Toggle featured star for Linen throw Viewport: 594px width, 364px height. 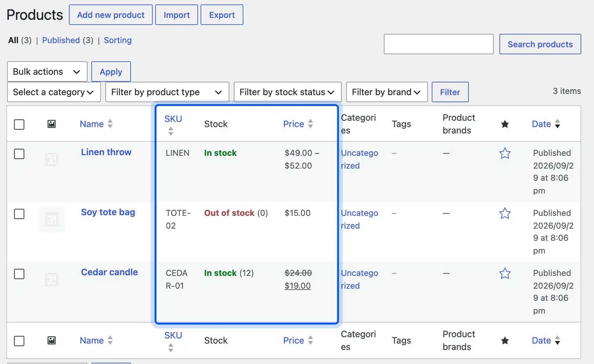(505, 153)
